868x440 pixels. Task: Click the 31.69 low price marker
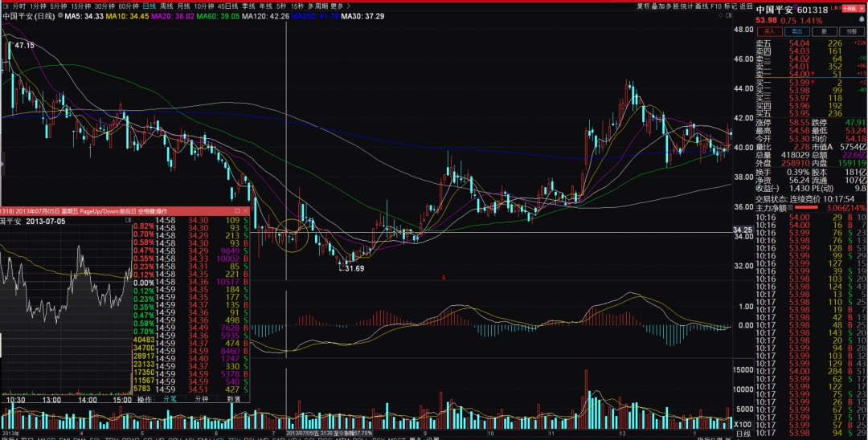point(354,269)
